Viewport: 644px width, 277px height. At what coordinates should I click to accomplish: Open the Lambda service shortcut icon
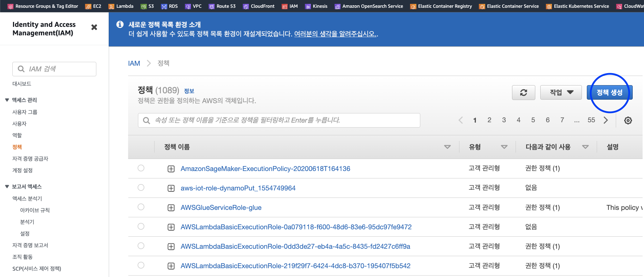(112, 6)
